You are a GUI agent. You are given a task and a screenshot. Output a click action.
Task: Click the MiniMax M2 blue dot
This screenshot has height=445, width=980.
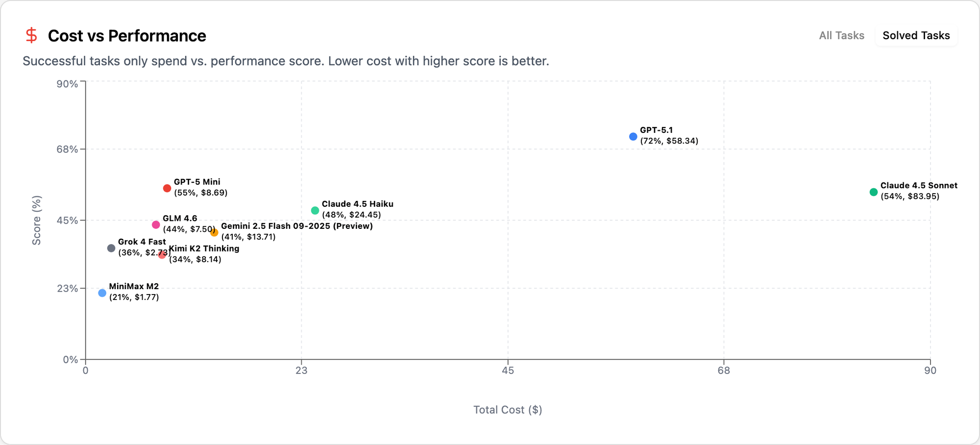(102, 293)
